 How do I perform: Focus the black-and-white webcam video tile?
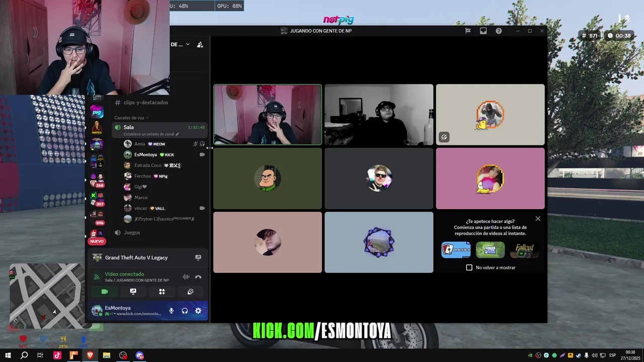click(379, 115)
